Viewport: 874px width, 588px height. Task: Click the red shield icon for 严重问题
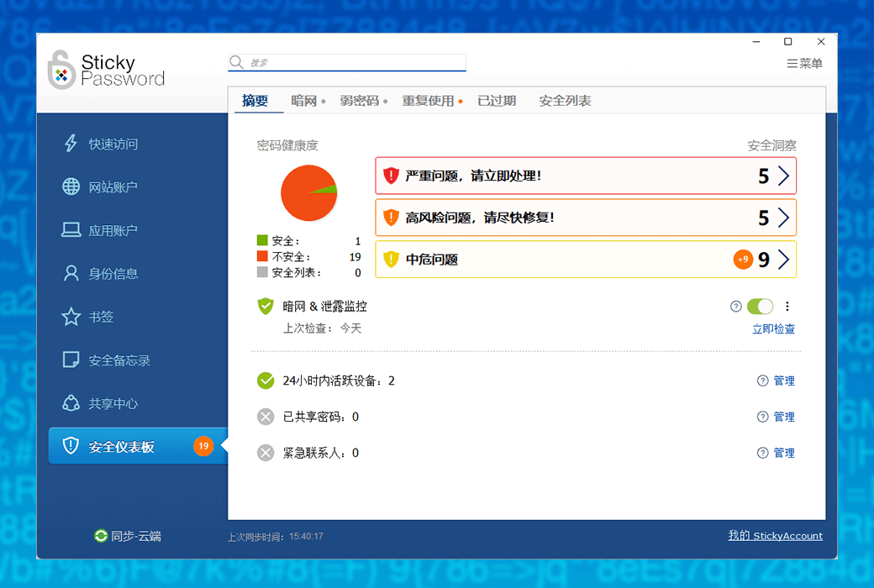click(392, 176)
